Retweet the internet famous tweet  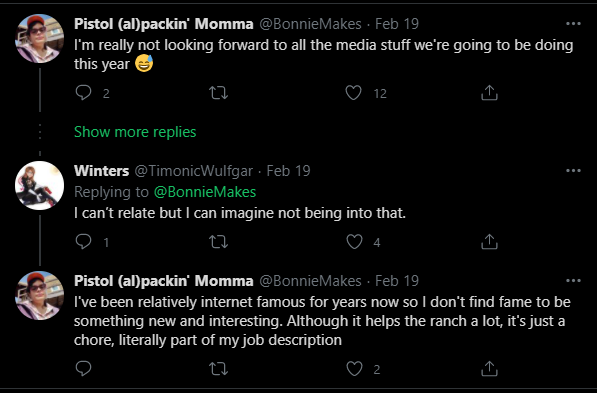(x=219, y=368)
